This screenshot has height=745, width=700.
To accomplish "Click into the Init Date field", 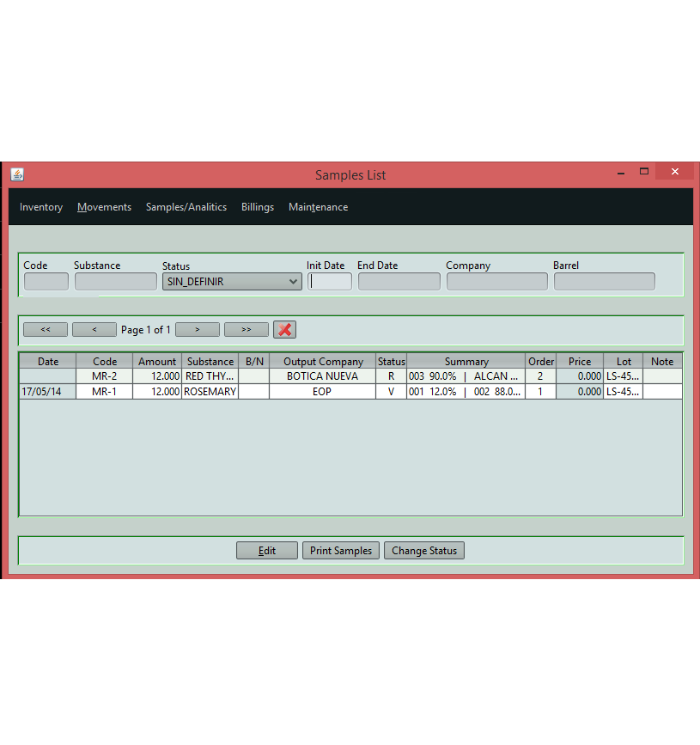I will tap(330, 281).
